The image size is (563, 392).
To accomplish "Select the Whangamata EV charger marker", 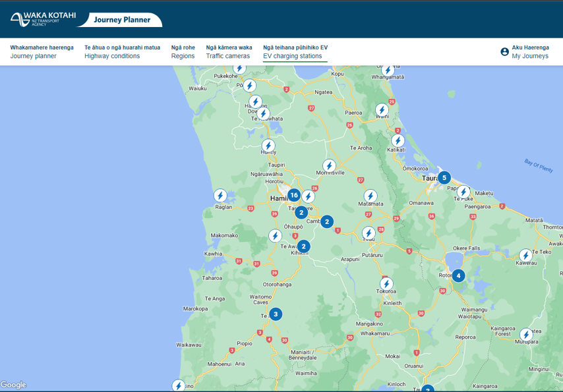I will point(388,70).
